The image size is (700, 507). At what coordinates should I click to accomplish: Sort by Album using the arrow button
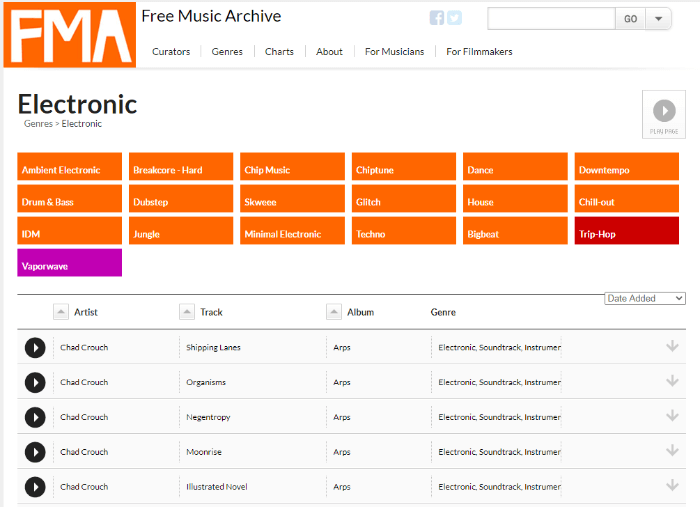pos(334,312)
